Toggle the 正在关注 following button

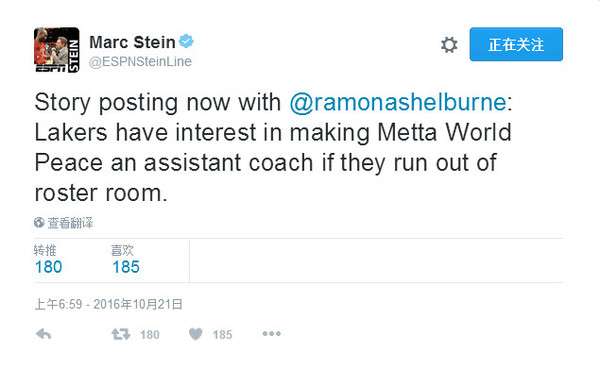click(x=516, y=44)
